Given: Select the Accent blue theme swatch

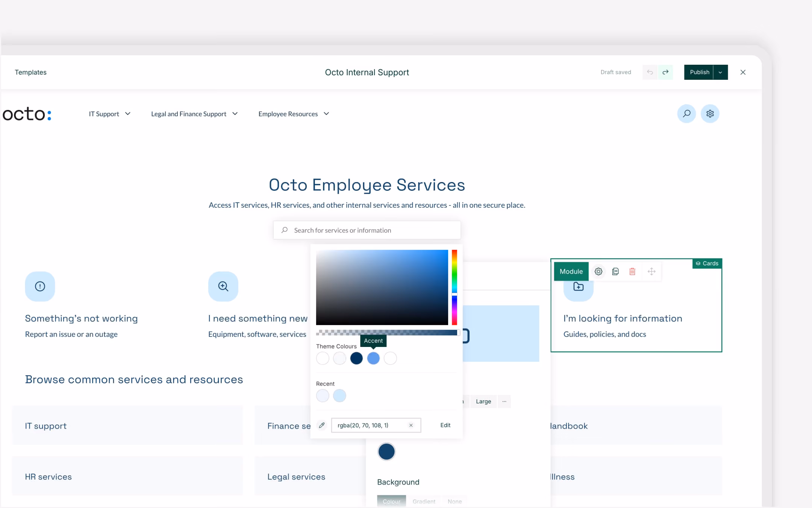Looking at the screenshot, I should point(373,358).
